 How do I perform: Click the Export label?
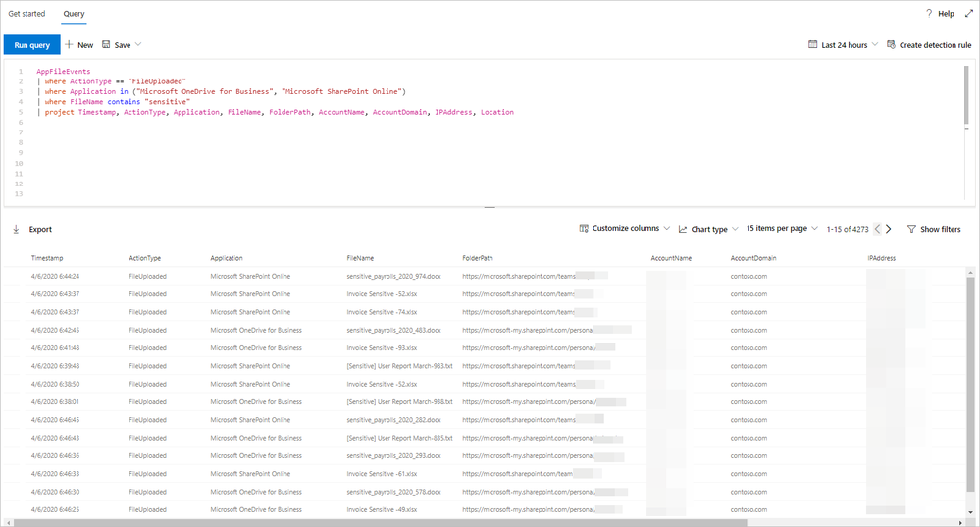(40, 229)
